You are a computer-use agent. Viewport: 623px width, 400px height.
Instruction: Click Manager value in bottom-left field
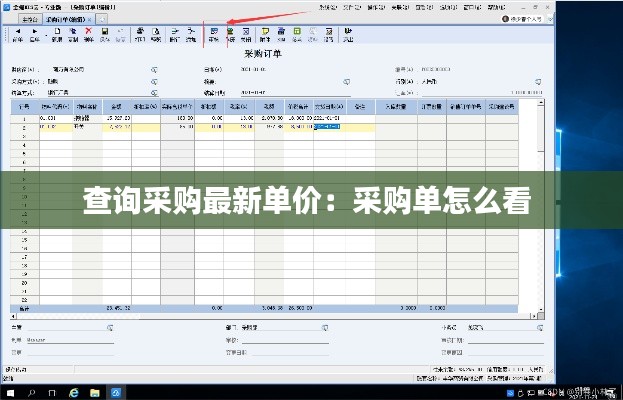[36, 340]
